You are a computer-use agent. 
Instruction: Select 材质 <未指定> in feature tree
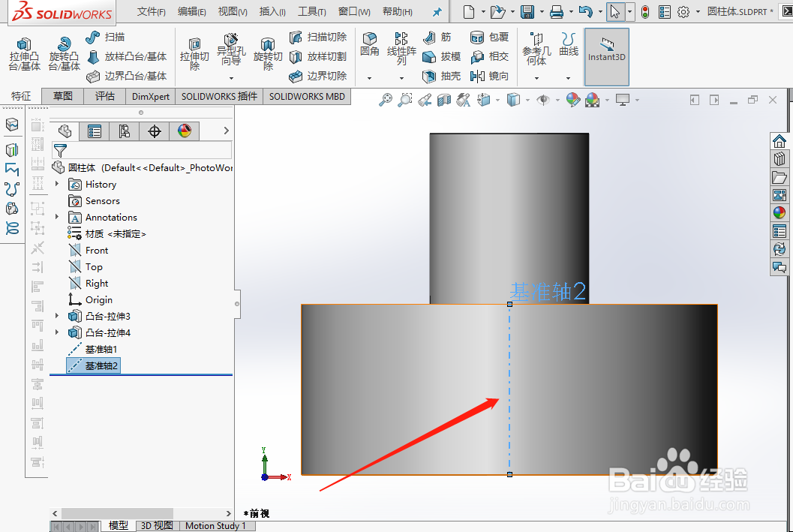click(x=116, y=233)
